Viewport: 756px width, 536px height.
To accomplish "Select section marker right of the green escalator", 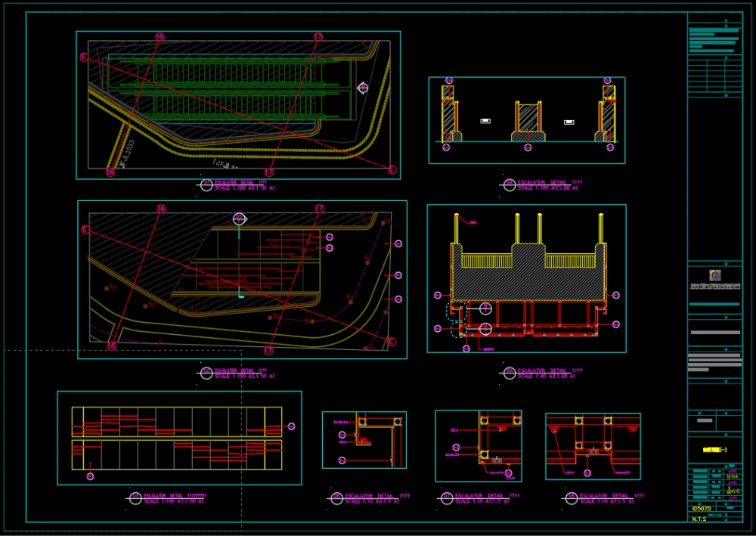I will (363, 88).
